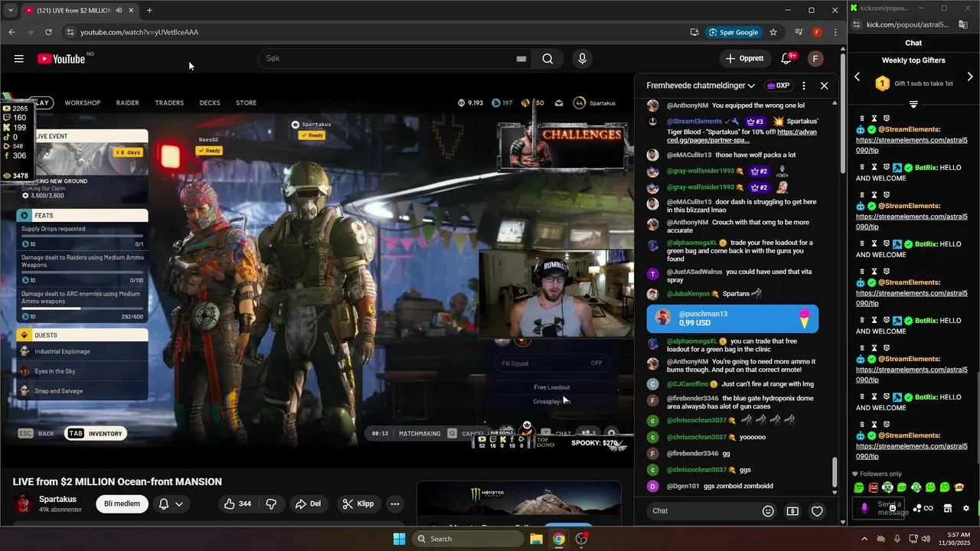Open Chrome's three-dot menu

(x=835, y=32)
